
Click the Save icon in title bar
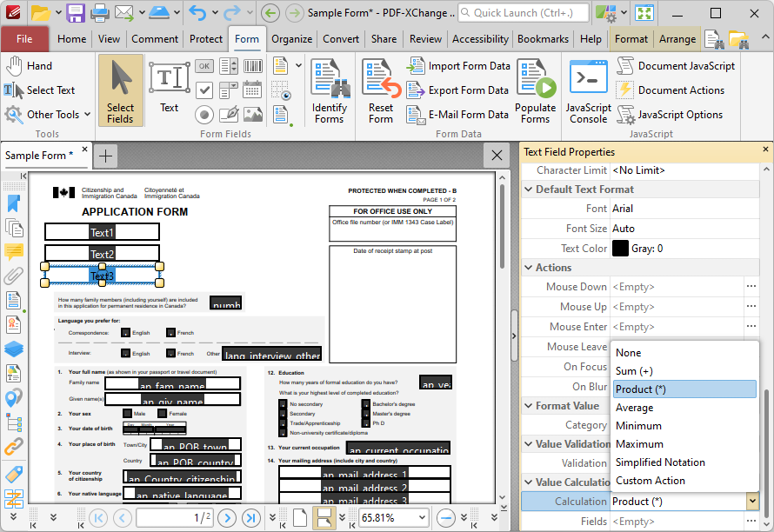click(x=76, y=13)
